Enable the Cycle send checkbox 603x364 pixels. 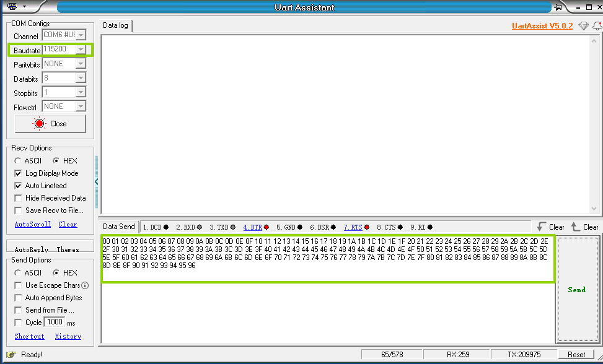pyautogui.click(x=18, y=323)
